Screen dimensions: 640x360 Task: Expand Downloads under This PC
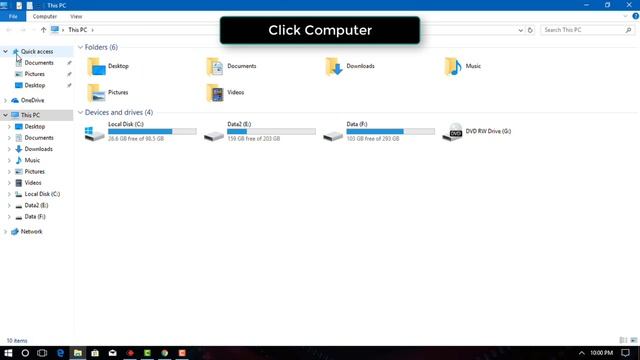pos(9,149)
